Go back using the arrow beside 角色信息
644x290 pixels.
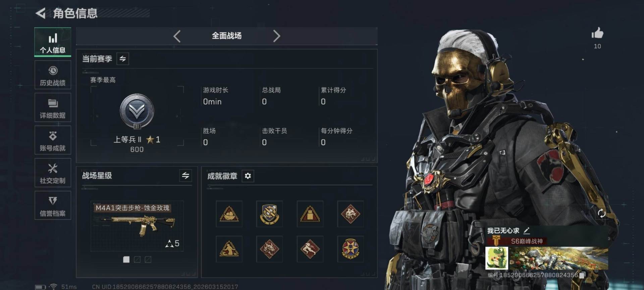41,13
